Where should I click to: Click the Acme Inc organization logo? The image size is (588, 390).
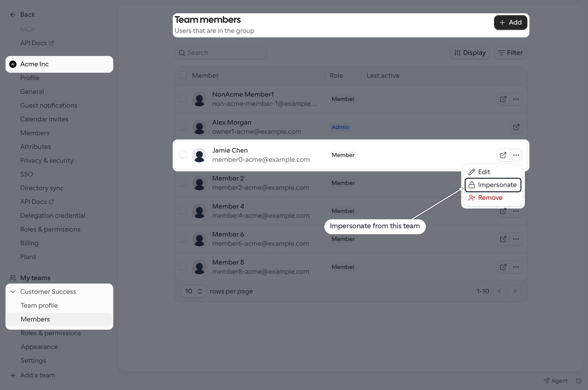click(x=13, y=64)
